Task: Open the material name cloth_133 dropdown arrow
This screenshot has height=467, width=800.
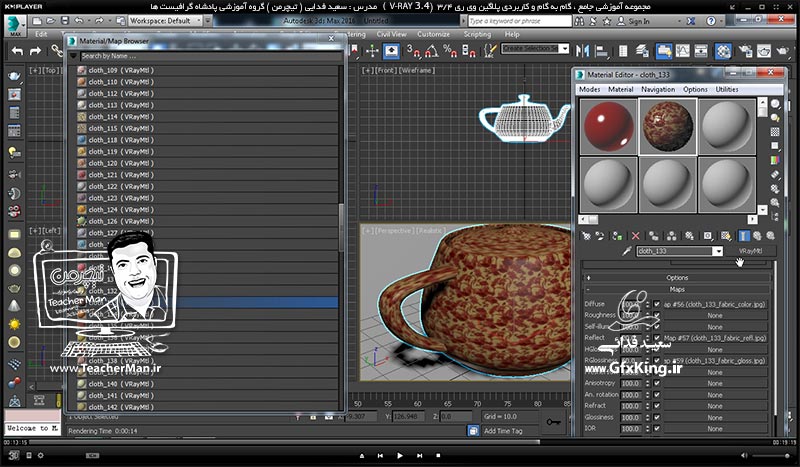Action: click(717, 251)
